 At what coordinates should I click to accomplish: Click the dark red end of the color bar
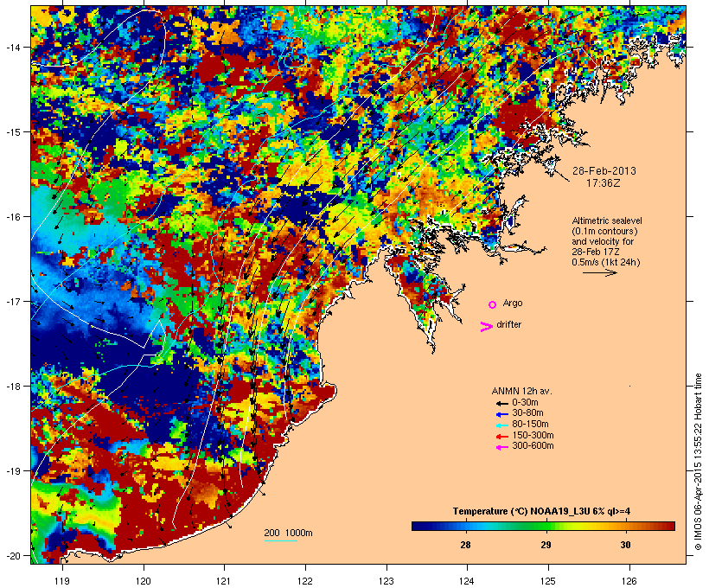[670, 526]
